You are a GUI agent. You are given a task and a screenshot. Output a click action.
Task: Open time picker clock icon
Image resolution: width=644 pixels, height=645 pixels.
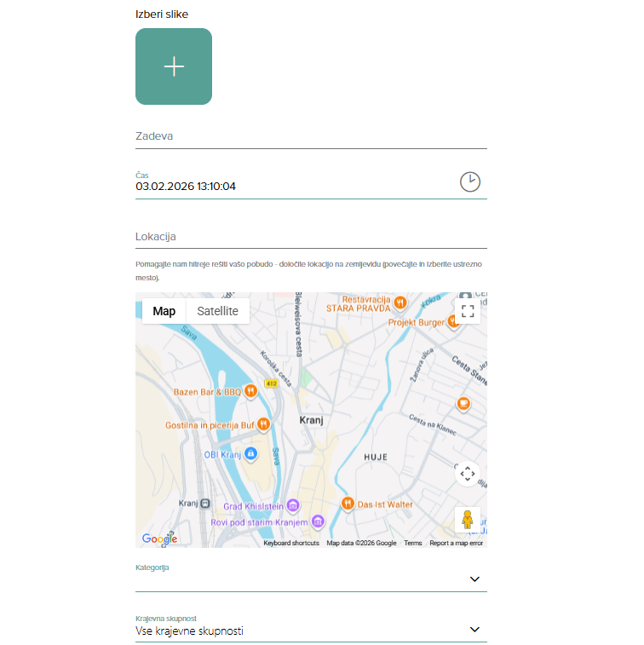[x=469, y=181]
